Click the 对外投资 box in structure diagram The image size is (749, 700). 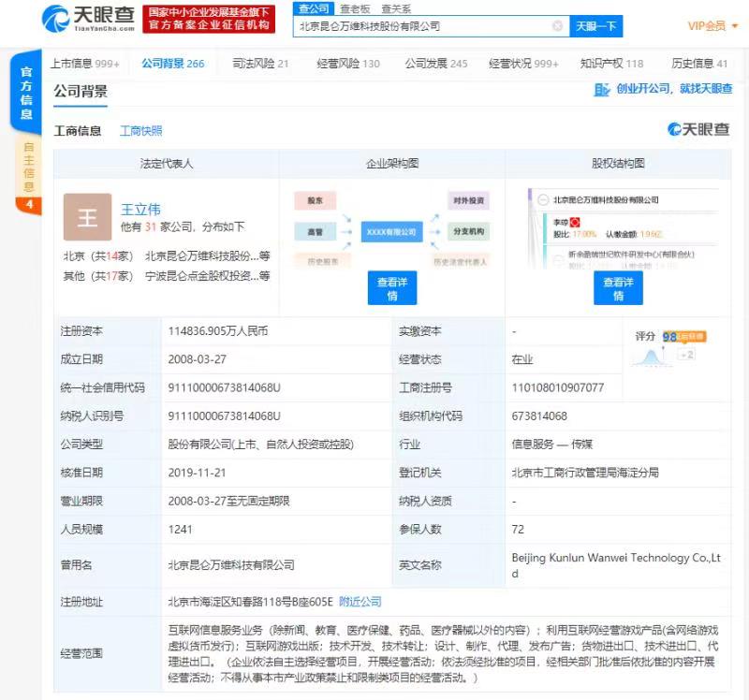469,200
